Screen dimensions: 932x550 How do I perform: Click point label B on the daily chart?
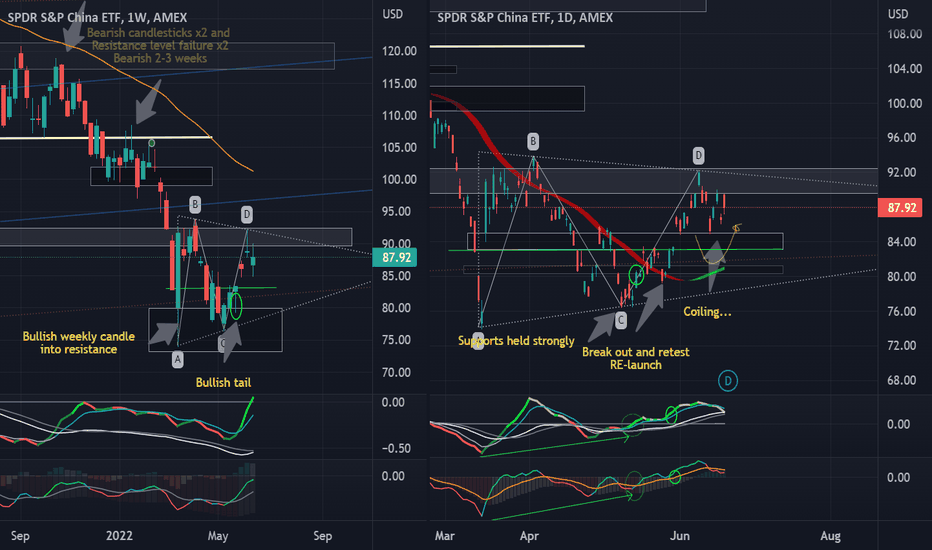(x=533, y=142)
